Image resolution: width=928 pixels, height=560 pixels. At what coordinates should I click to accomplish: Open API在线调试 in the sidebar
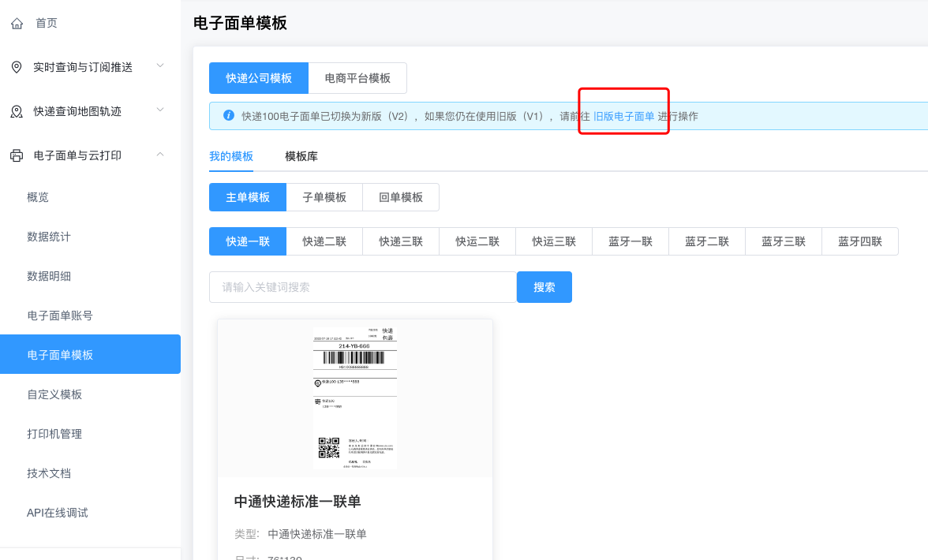point(58,513)
